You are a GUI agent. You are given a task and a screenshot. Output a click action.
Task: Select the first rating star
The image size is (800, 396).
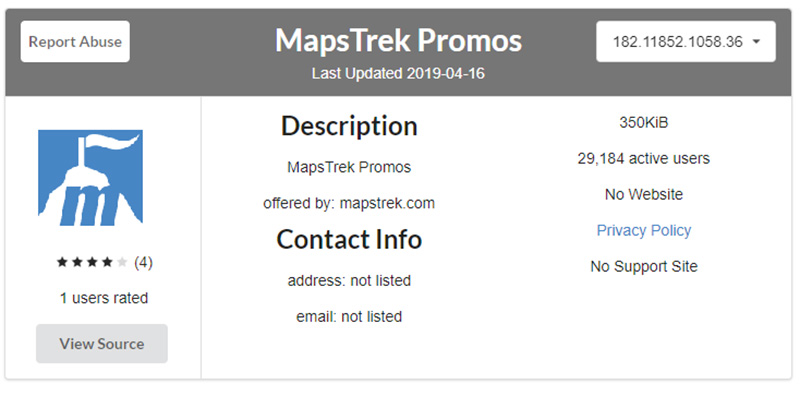coord(62,262)
